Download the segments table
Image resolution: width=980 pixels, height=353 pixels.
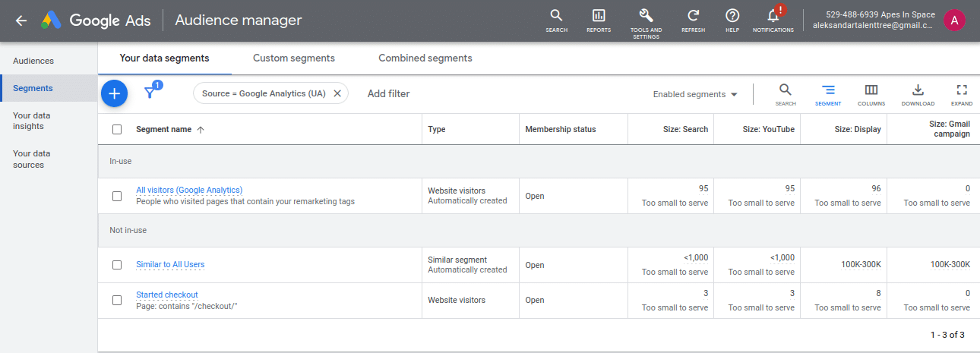coord(918,94)
